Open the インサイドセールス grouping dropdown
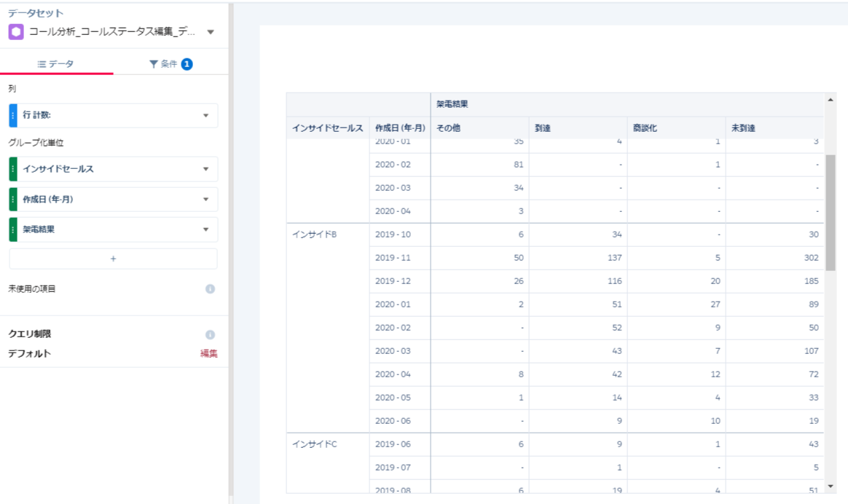The image size is (848, 504). (x=205, y=169)
